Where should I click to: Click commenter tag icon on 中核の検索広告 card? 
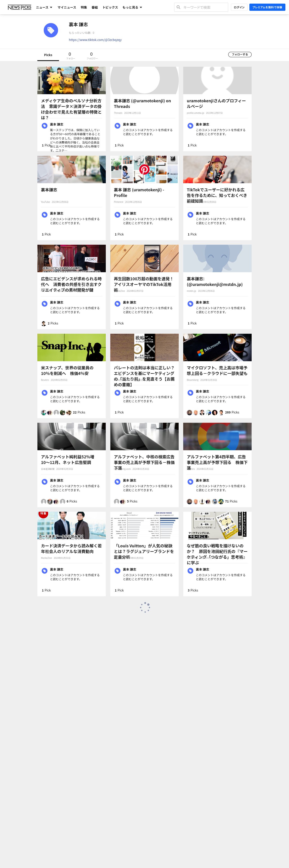[x=117, y=482]
